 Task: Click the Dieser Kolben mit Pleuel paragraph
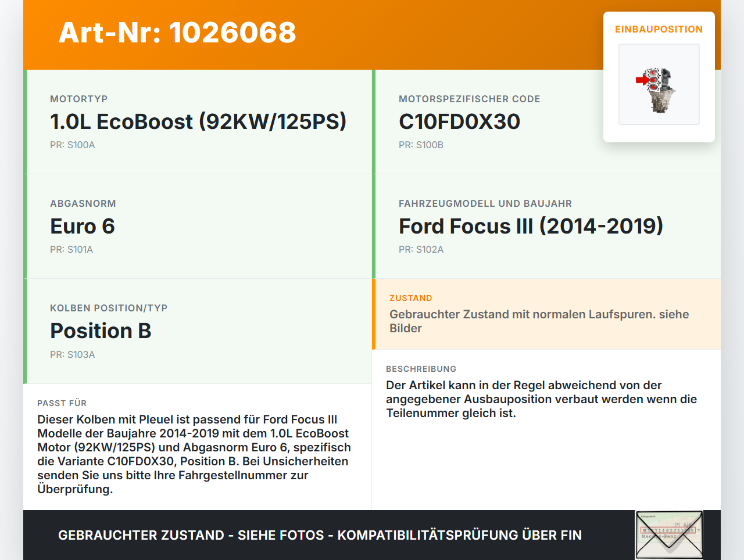point(194,454)
